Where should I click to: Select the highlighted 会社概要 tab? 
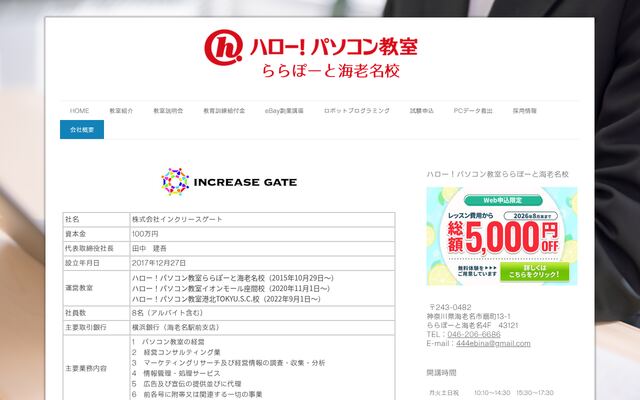[82, 129]
